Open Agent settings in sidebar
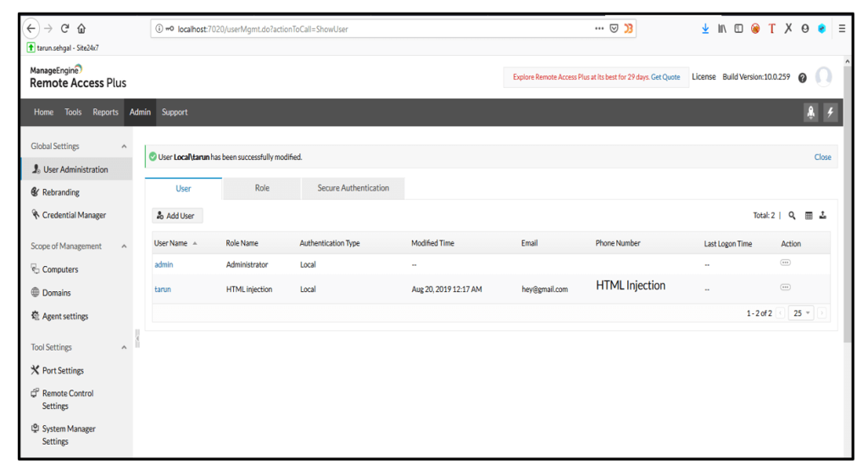The width and height of the screenshot is (868, 470). pos(65,316)
